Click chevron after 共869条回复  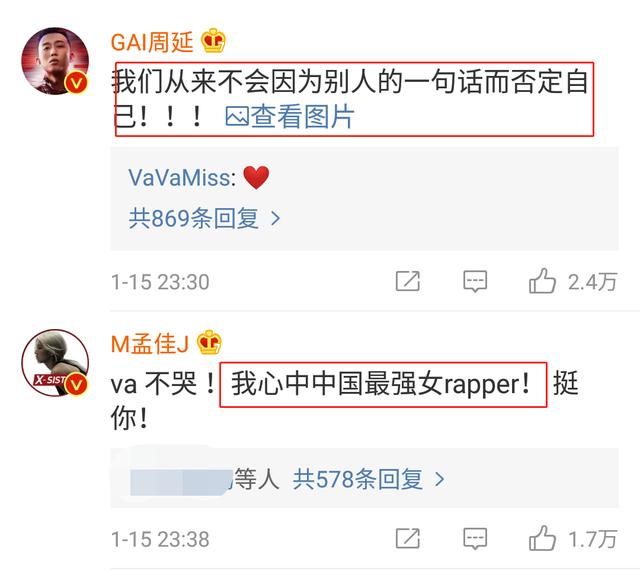[x=276, y=218]
